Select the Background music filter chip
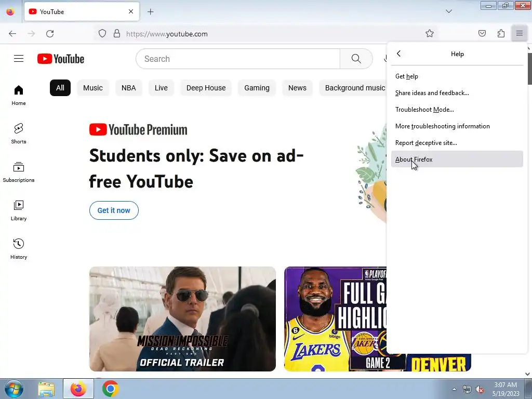The image size is (532, 399). (353, 88)
